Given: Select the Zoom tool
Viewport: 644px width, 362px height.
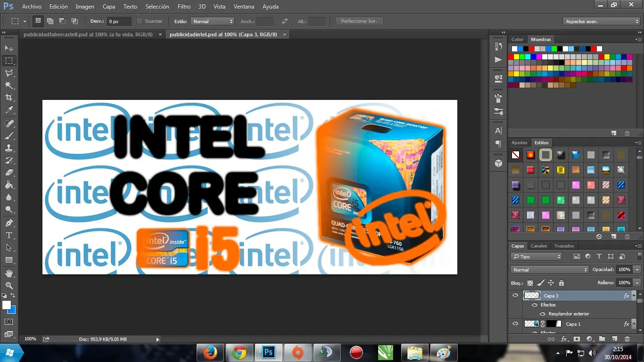Looking at the screenshot, I should pos(9,285).
